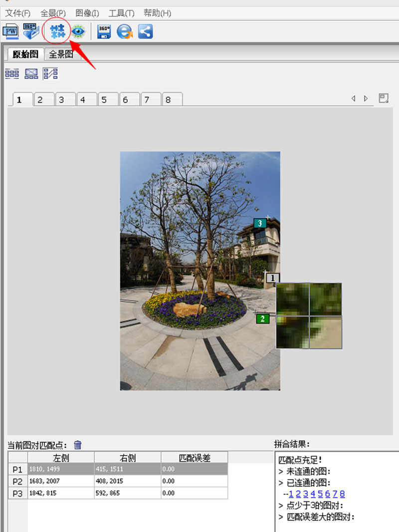Screen dimensions: 399x532
Task: Switch to the 全景图 tab
Action: click(x=61, y=54)
